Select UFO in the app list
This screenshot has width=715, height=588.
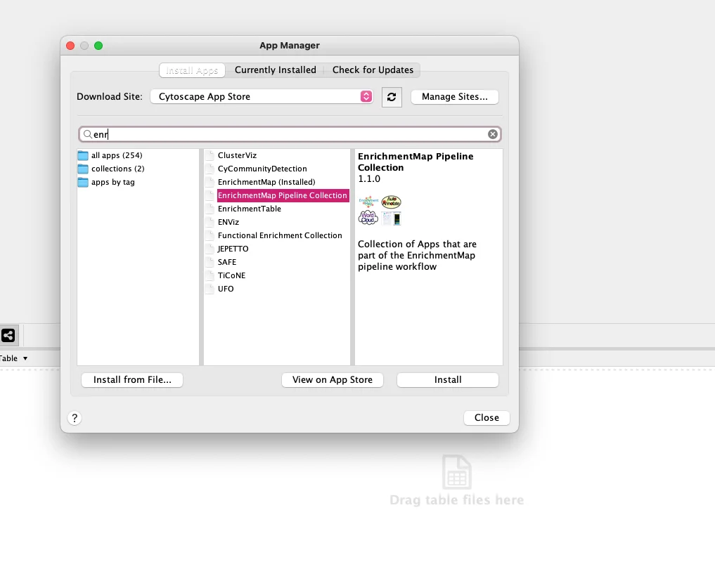[225, 289]
